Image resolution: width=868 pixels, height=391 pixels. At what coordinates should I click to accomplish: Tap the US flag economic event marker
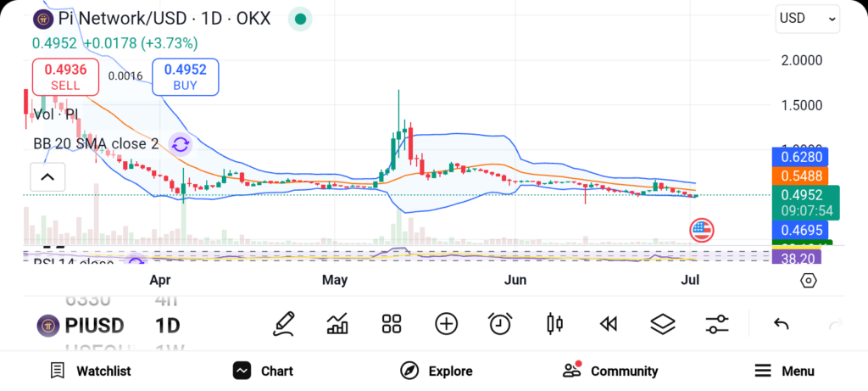click(701, 229)
